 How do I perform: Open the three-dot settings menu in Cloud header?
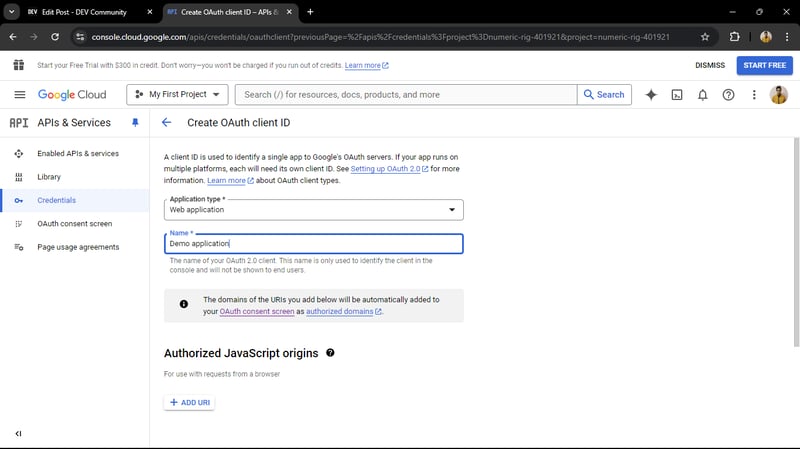point(754,95)
